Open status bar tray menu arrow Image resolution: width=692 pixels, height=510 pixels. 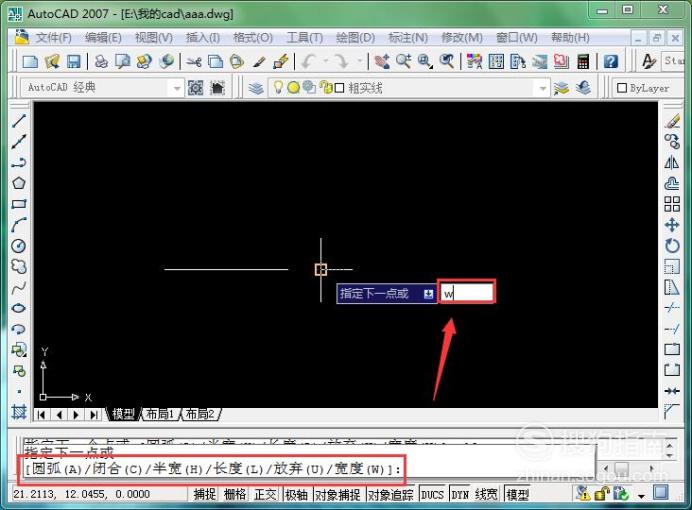click(x=641, y=496)
